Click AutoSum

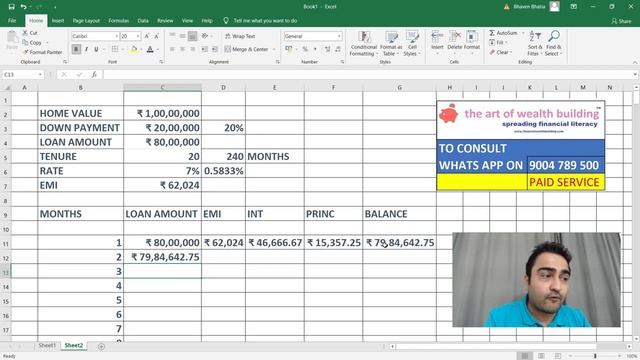tap(503, 33)
